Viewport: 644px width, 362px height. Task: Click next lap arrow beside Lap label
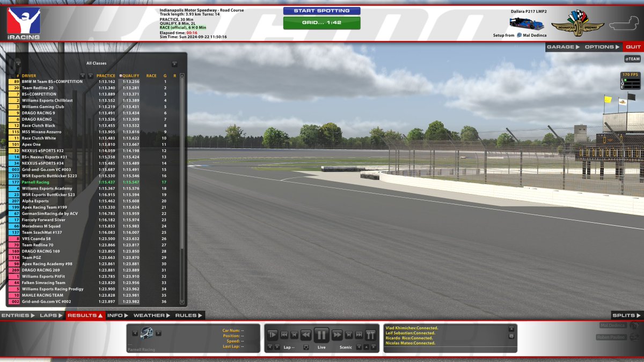pos(277,347)
